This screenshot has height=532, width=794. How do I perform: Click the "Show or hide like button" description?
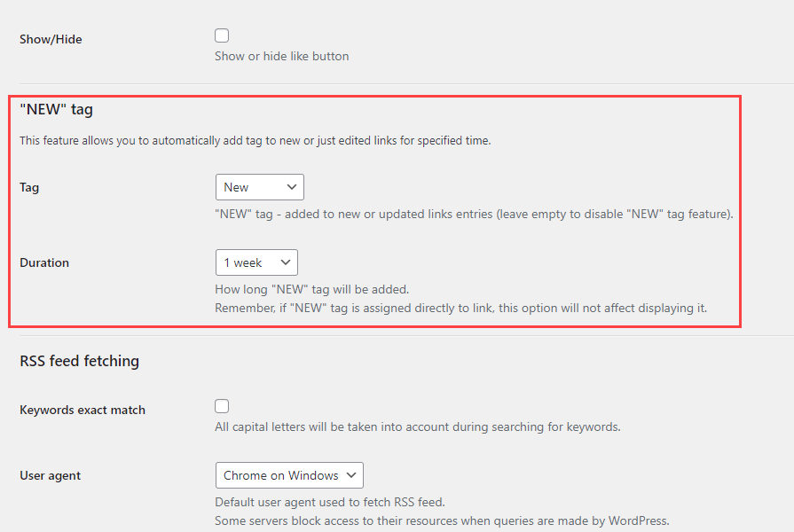[282, 56]
